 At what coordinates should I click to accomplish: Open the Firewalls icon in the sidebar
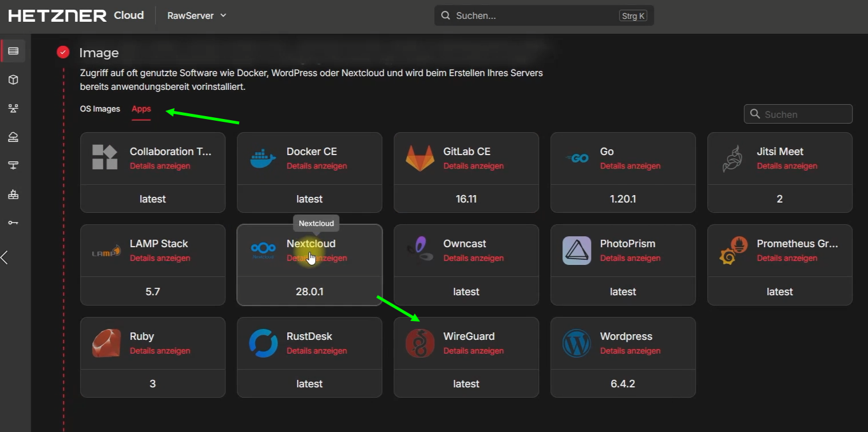(13, 195)
